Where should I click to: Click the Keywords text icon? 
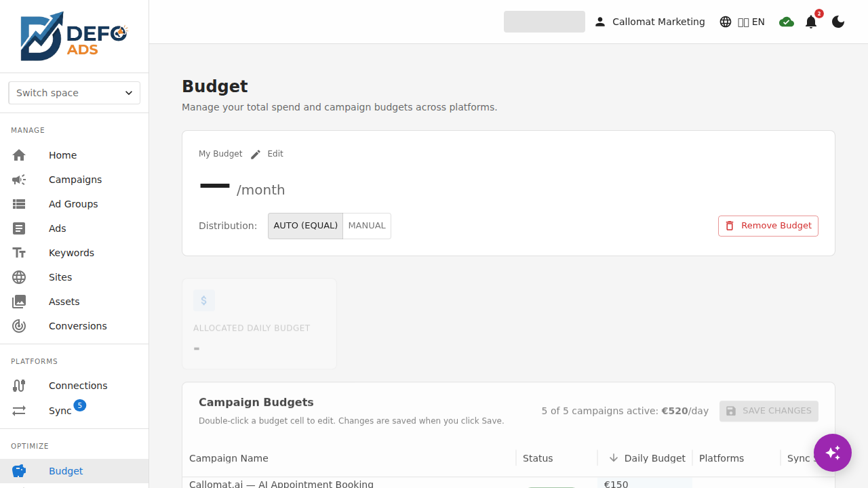click(19, 253)
